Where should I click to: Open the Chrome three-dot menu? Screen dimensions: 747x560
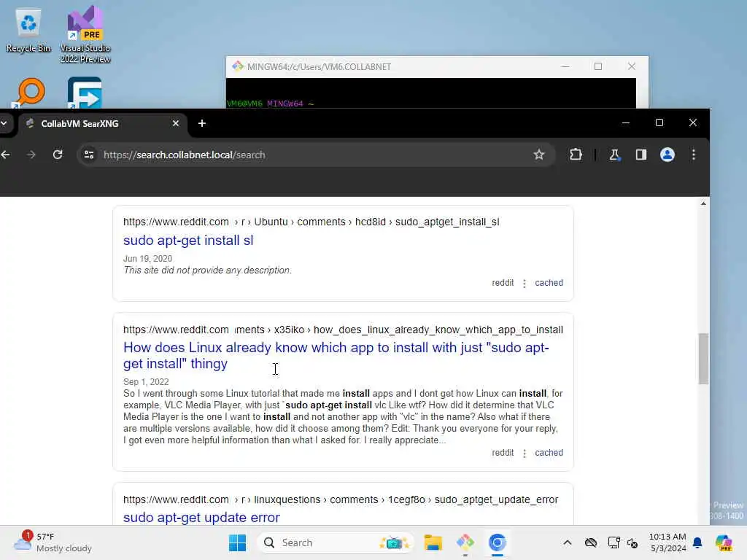click(x=694, y=155)
